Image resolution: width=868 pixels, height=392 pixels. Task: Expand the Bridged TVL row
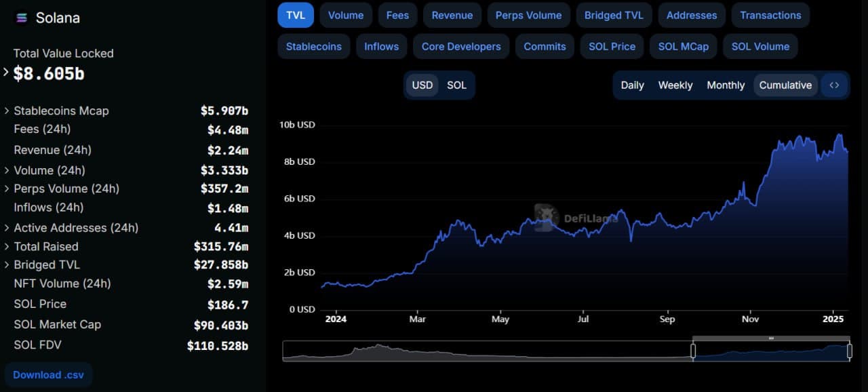coord(7,264)
